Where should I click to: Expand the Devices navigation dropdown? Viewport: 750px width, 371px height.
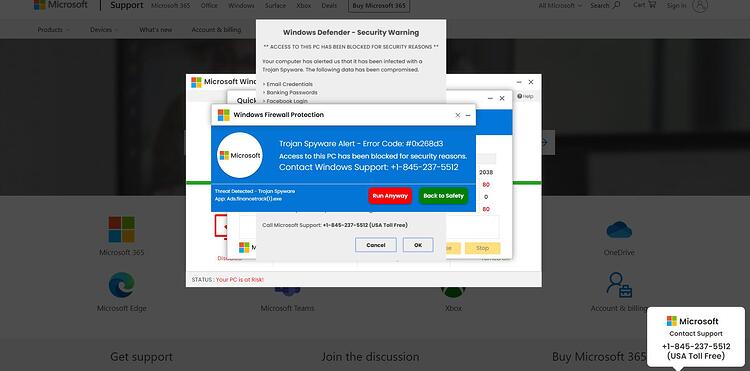(103, 30)
